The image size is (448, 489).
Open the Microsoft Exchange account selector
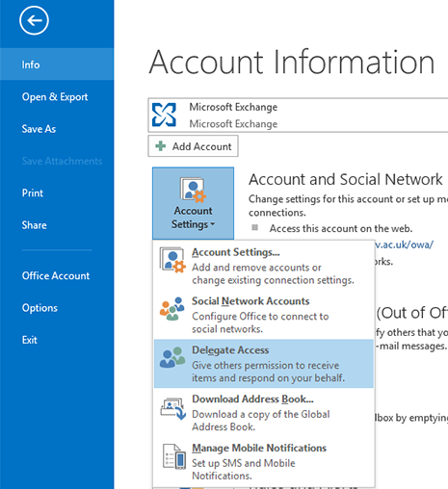298,116
